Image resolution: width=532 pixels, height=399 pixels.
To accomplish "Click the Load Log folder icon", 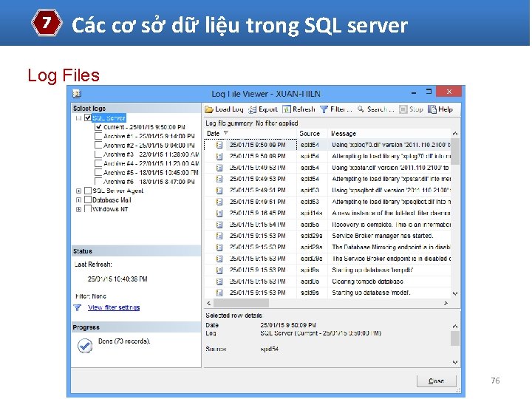I will pos(209,109).
